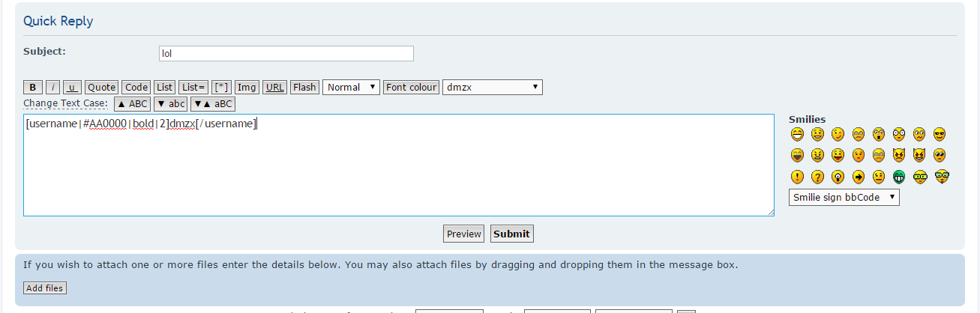The image size is (980, 313).
Task: Insert the exclamation mark smiley
Action: point(797,177)
